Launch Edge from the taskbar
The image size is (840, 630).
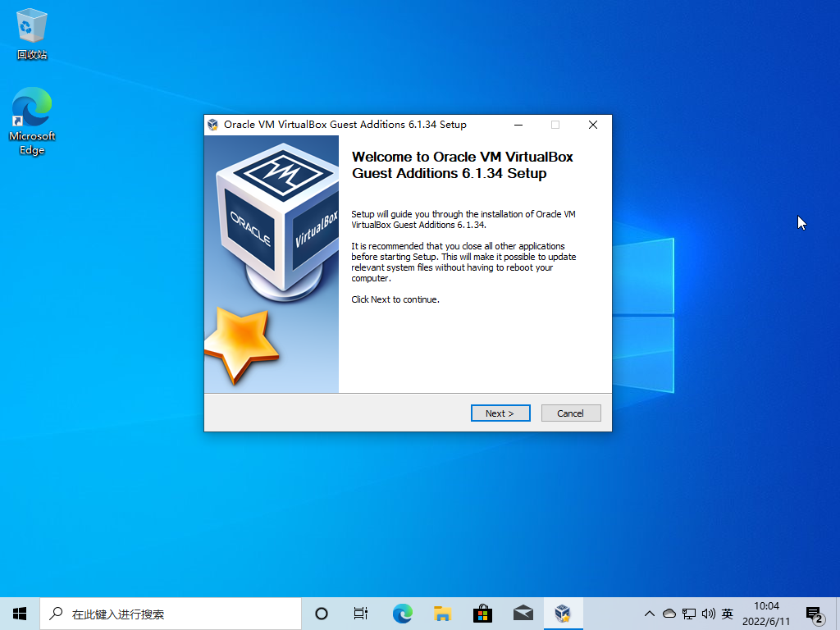(x=402, y=613)
